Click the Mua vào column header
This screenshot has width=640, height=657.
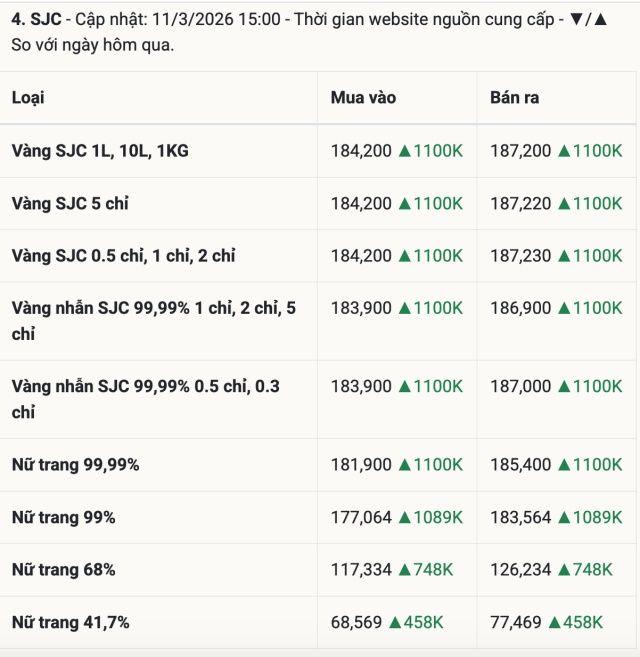363,97
